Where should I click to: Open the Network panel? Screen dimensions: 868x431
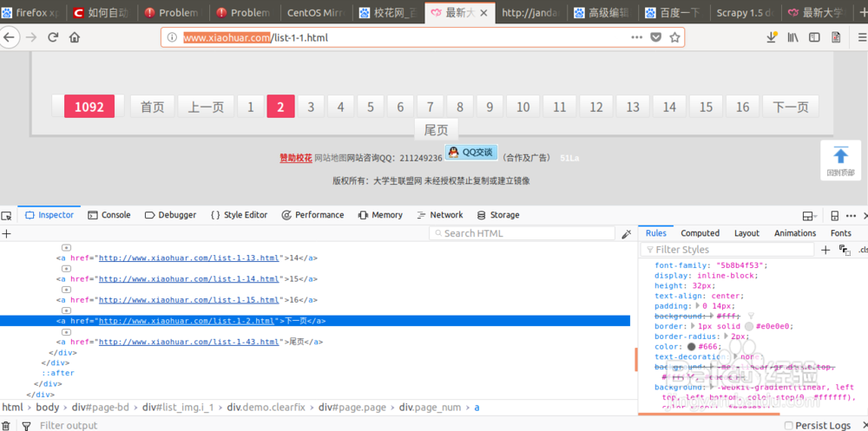click(x=439, y=215)
